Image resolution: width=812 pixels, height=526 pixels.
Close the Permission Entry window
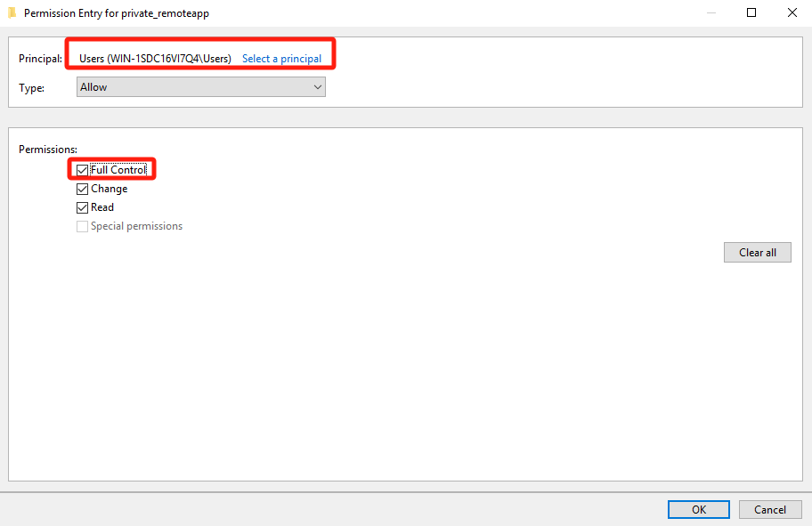(792, 13)
